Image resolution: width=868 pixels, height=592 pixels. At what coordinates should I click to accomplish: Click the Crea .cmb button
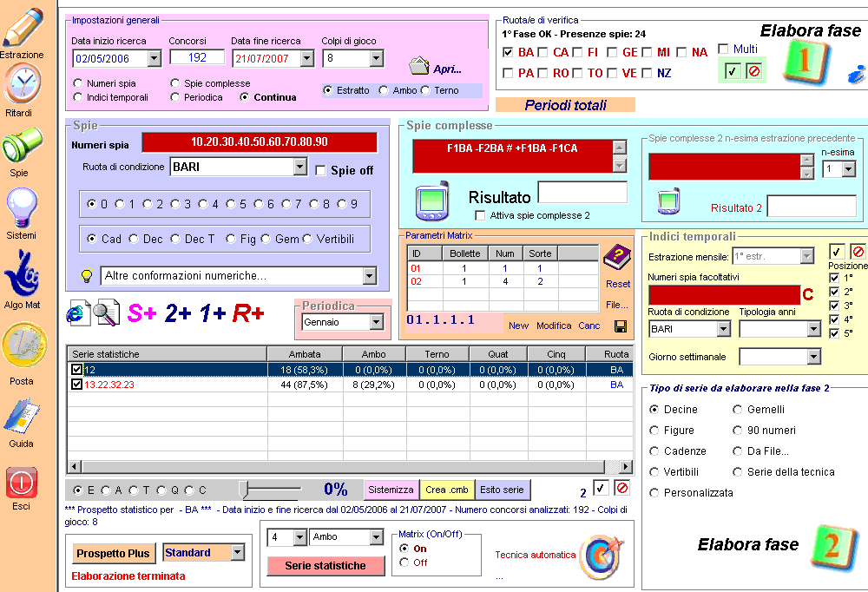447,490
